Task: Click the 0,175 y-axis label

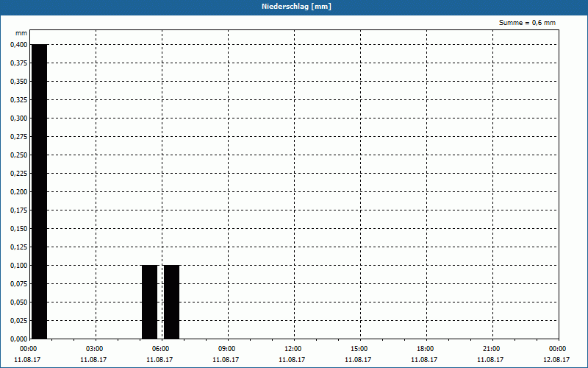Action: [x=19, y=210]
